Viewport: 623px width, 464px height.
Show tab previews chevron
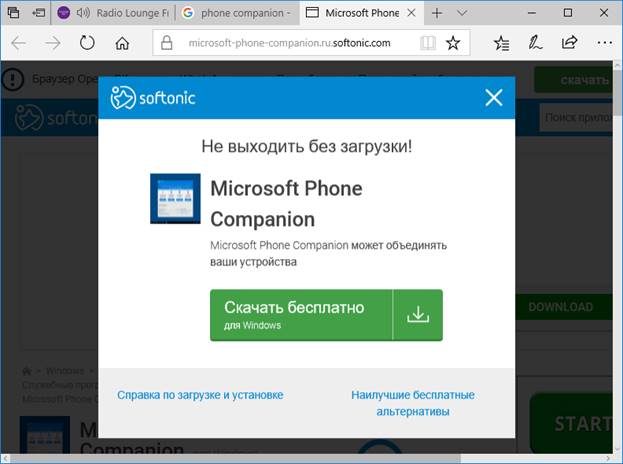pos(462,13)
